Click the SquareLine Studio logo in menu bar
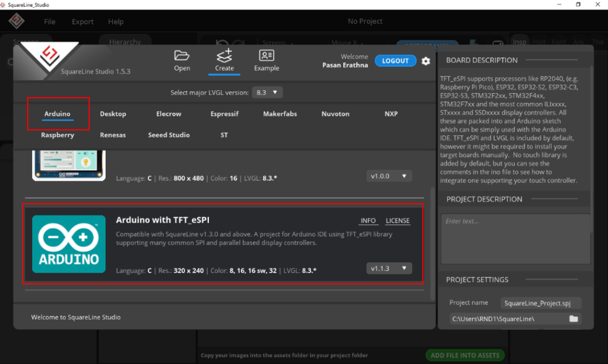Viewport: 608px width, 364px height. (16, 21)
